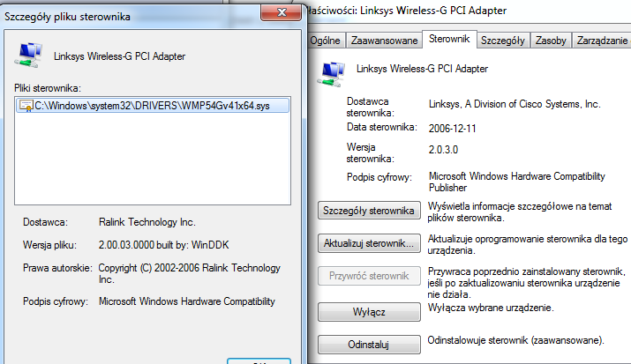The width and height of the screenshot is (631, 364).
Task: Click network adapter icon in driver file details dialog
Action: [28, 55]
